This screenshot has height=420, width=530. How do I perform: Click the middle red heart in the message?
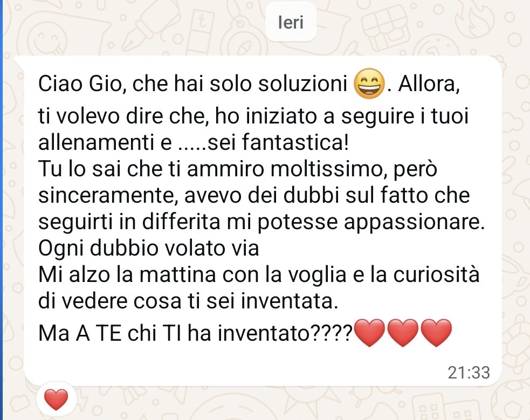pos(403,333)
